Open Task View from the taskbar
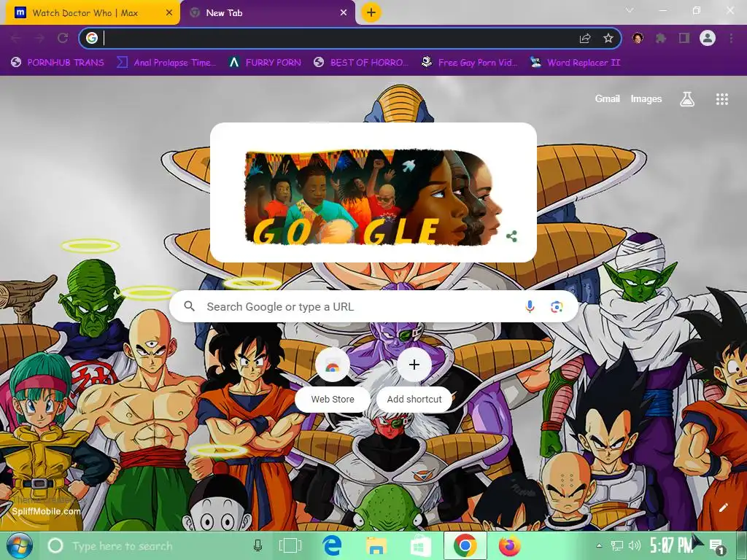Image resolution: width=747 pixels, height=560 pixels. coord(290,545)
